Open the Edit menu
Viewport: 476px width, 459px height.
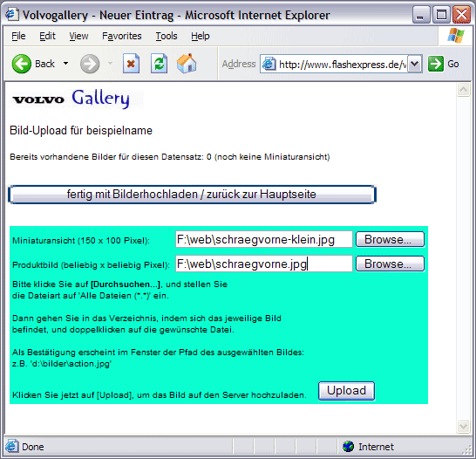pyautogui.click(x=47, y=36)
